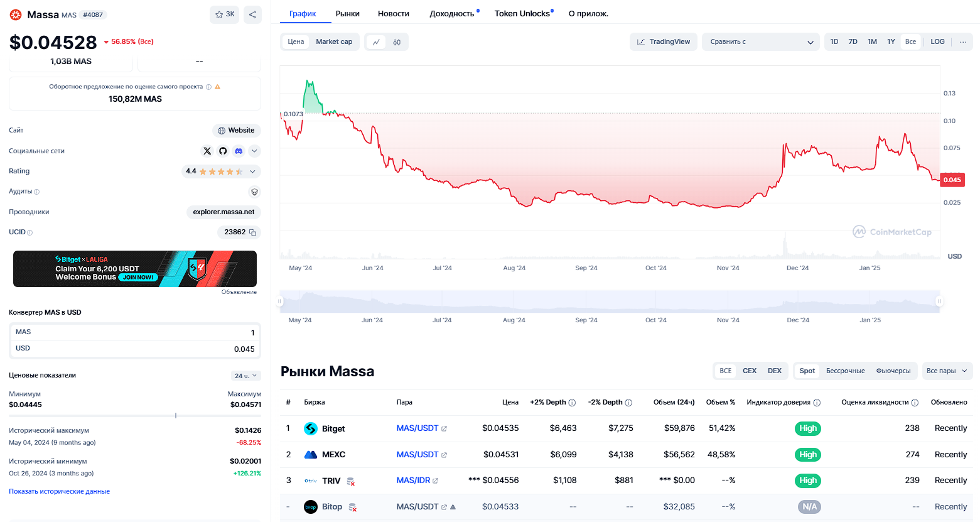The width and height of the screenshot is (980, 522).
Task: Open the Сравнить с dropdown
Action: 761,42
